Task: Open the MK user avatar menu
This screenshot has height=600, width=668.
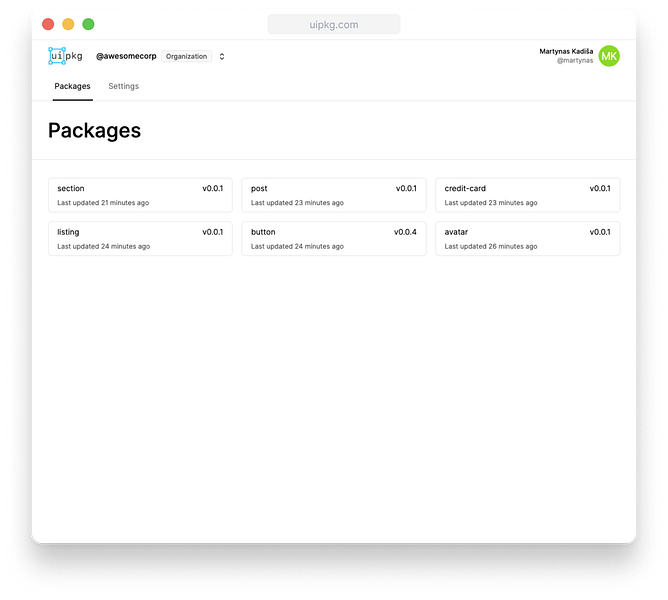Action: click(x=609, y=56)
